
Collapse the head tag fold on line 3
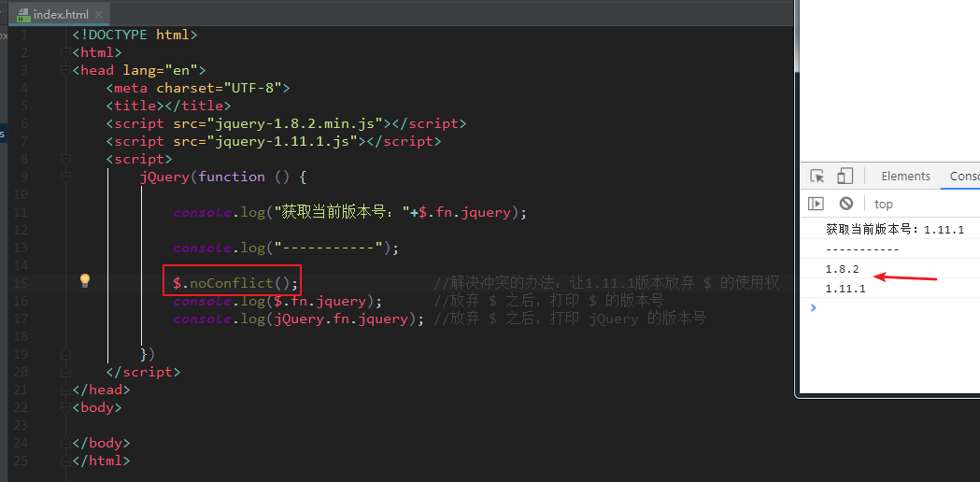click(x=64, y=71)
